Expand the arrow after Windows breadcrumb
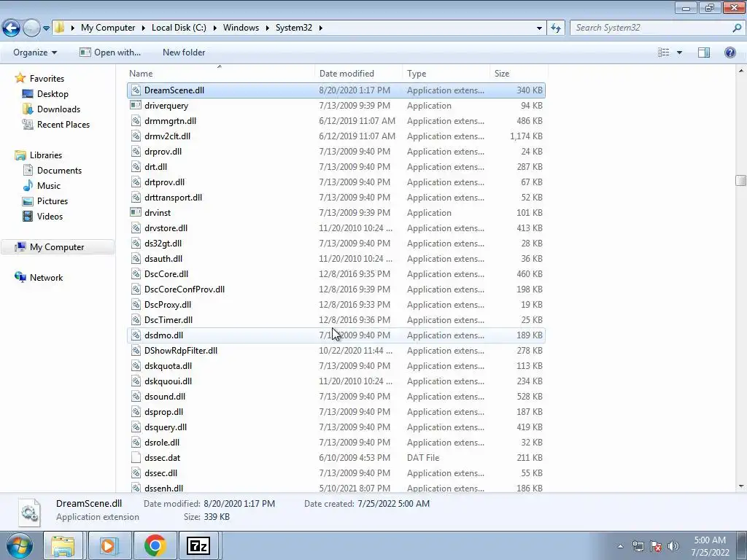 [267, 28]
